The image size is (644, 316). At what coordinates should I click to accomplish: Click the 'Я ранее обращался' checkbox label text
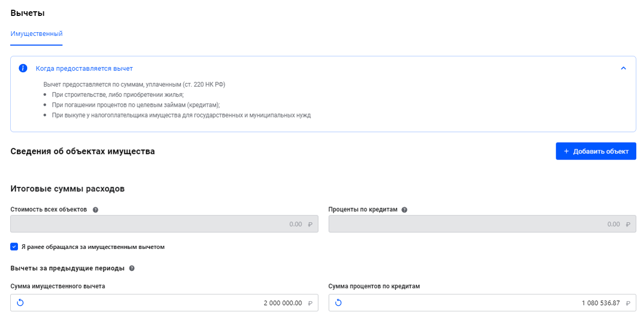(x=92, y=247)
